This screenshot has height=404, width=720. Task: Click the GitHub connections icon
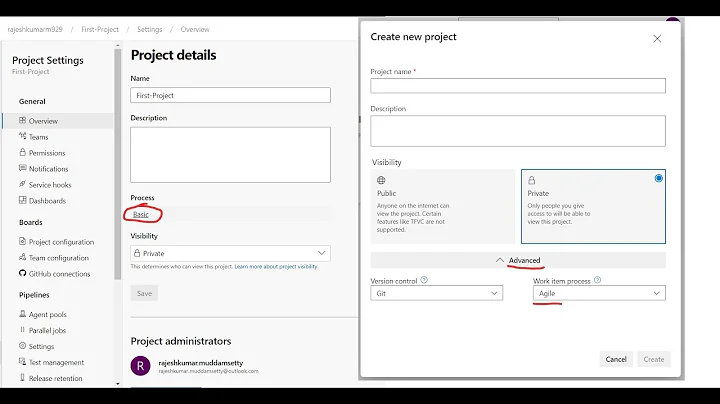[22, 273]
